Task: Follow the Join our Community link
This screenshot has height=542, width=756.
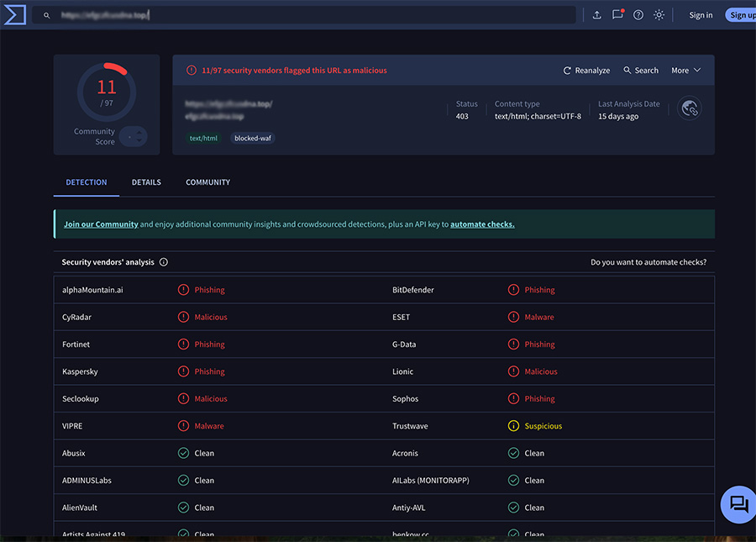Action: point(101,224)
